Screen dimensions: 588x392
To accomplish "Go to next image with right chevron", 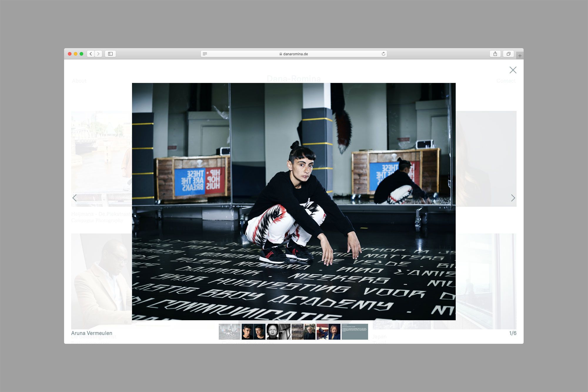I will pos(513,198).
